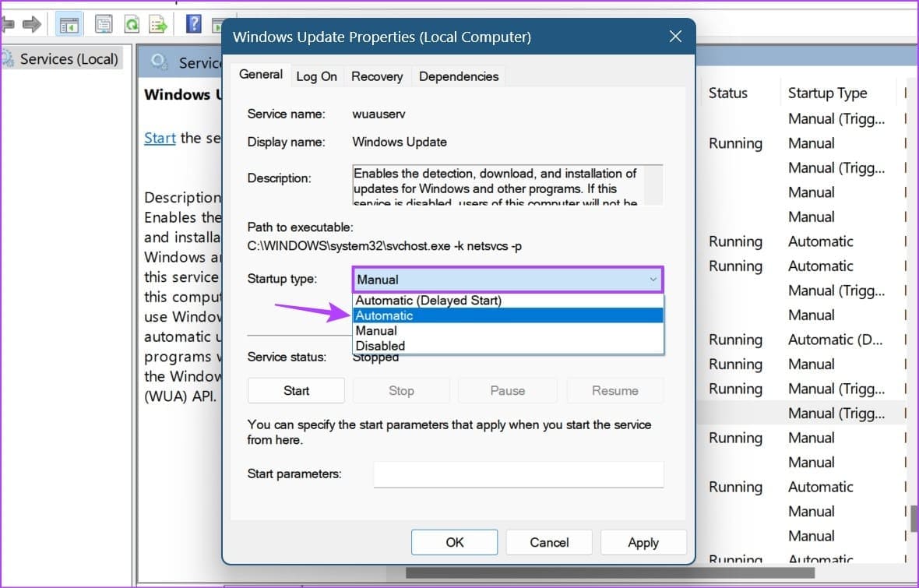Click the Start service button

point(296,390)
